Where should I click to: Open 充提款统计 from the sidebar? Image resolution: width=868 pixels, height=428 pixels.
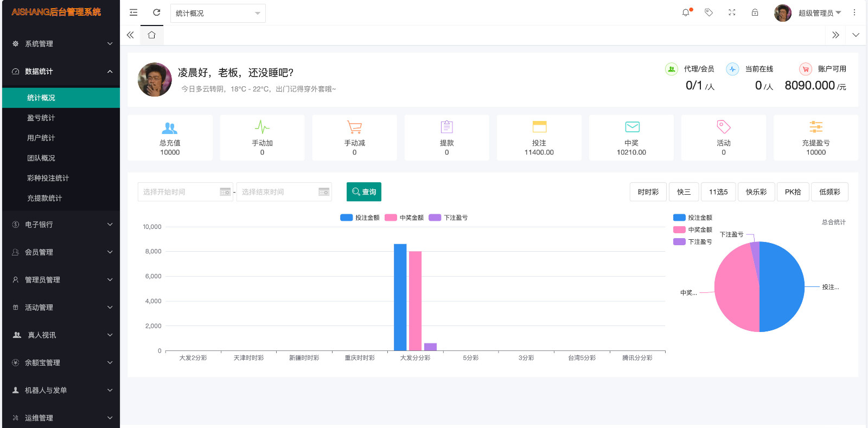44,198
